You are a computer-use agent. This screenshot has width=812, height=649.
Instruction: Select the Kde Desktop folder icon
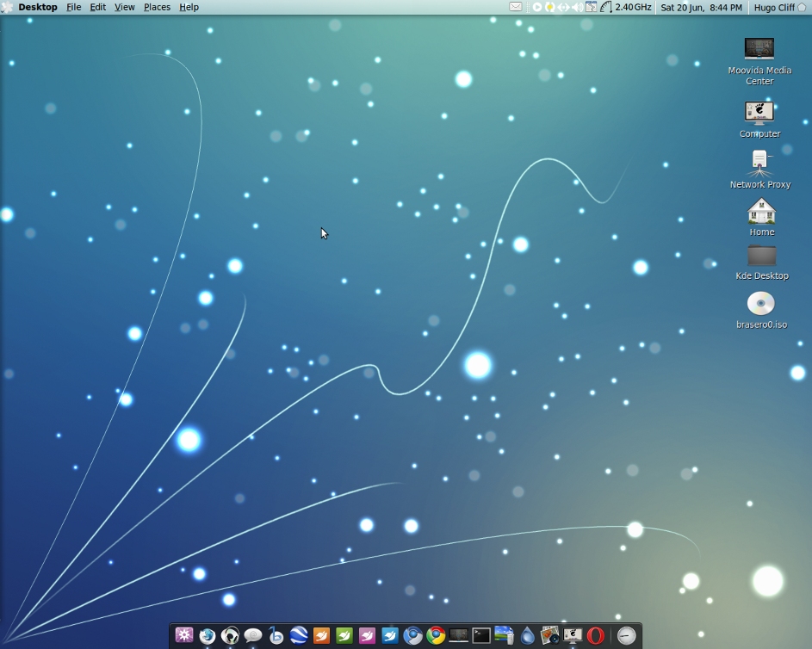(762, 263)
